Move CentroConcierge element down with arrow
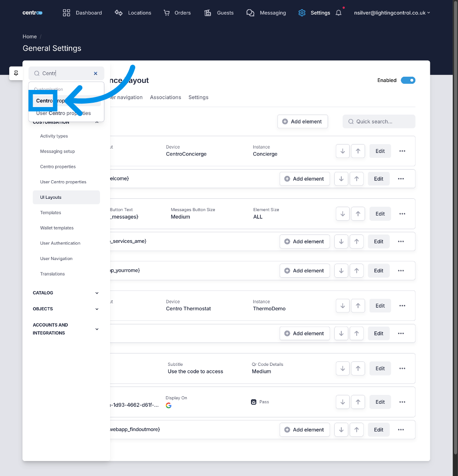 point(343,151)
